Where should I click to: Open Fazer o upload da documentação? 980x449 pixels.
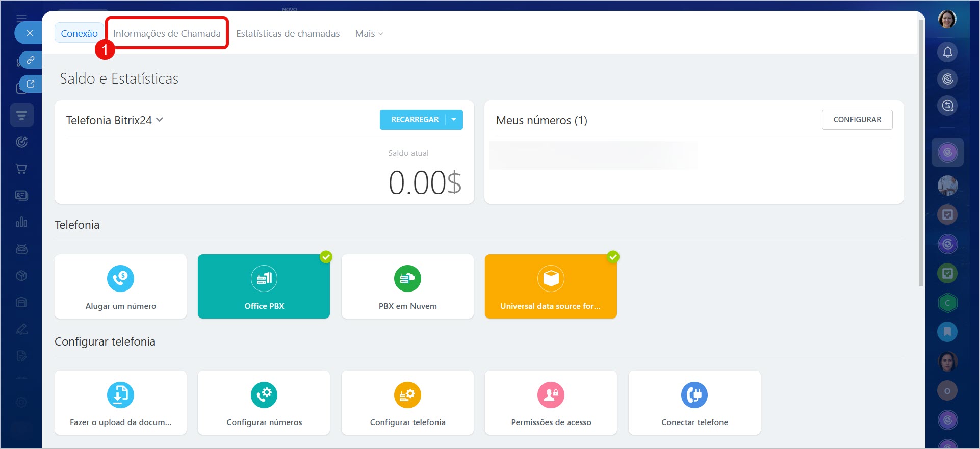(120, 403)
